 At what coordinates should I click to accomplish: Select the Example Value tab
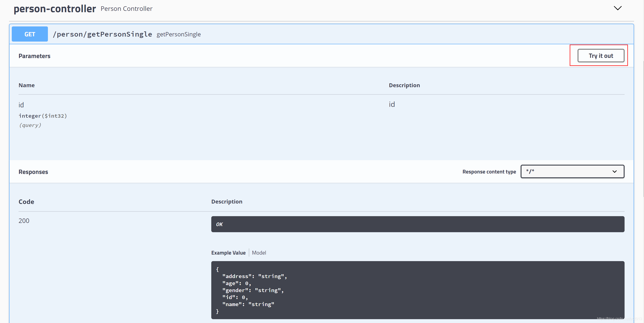coord(228,253)
